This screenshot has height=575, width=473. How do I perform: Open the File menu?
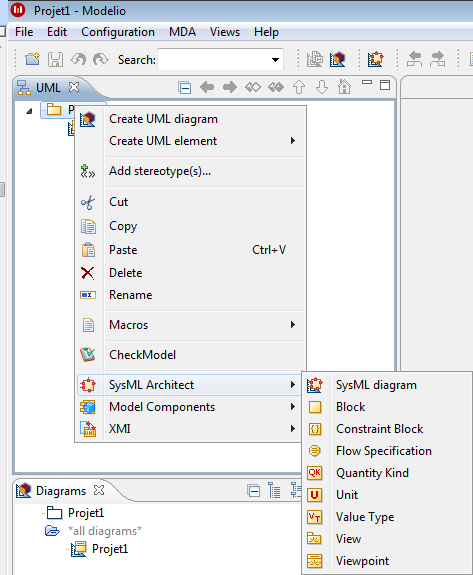[24, 32]
